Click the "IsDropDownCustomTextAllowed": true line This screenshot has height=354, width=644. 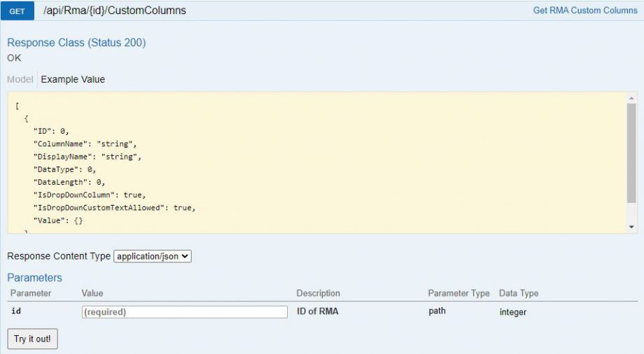115,207
